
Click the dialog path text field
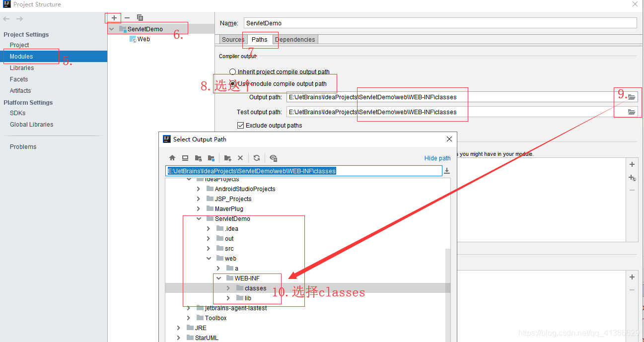coord(303,171)
